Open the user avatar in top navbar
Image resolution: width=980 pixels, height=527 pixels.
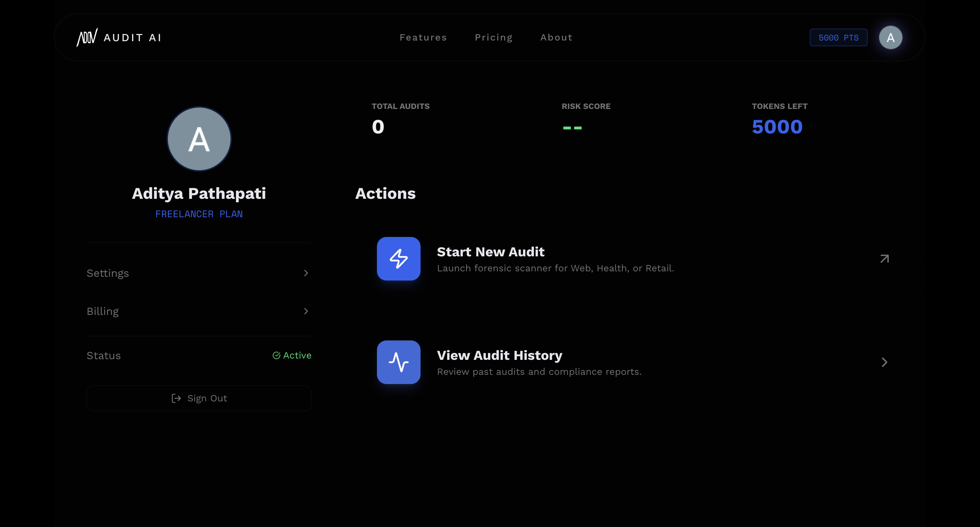click(x=890, y=37)
